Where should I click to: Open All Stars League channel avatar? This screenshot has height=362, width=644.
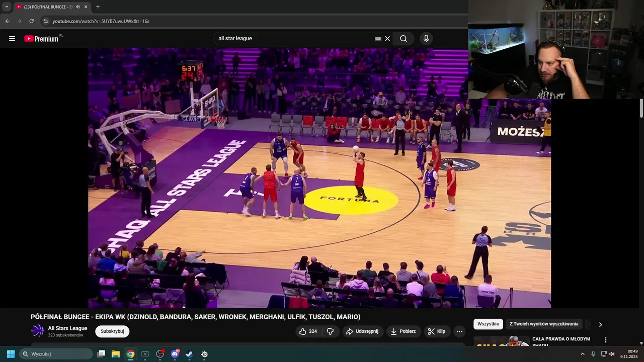point(38,331)
